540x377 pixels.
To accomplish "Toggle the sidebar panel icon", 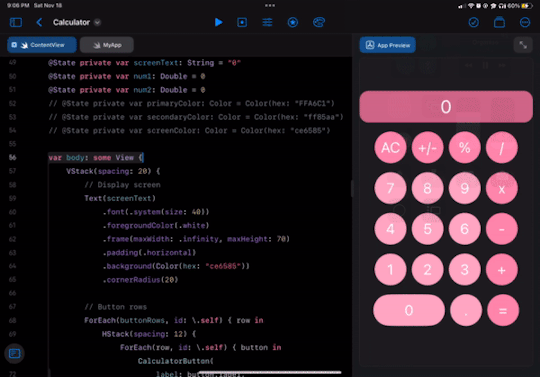I will pos(16,22).
